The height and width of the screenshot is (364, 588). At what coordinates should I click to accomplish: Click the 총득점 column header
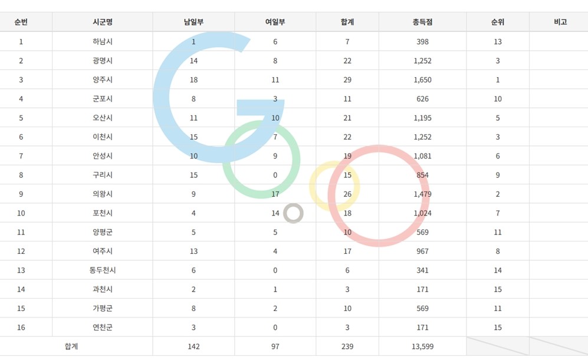pyautogui.click(x=422, y=22)
